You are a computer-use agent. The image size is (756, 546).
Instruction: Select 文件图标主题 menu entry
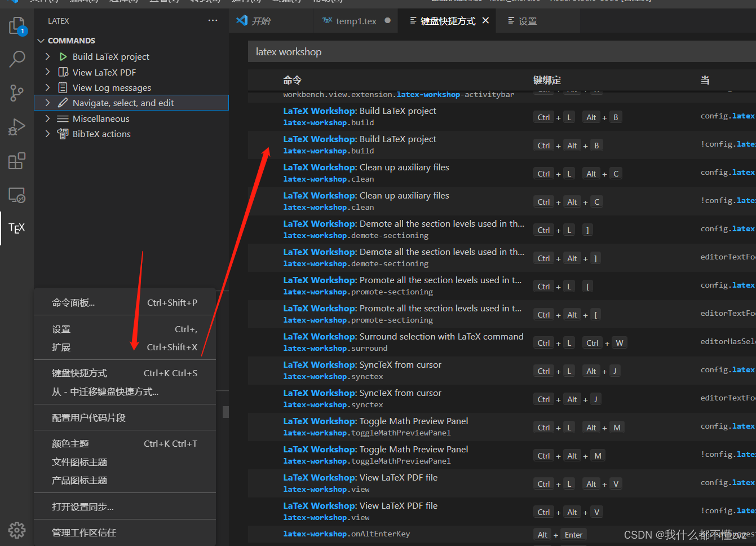(125, 463)
